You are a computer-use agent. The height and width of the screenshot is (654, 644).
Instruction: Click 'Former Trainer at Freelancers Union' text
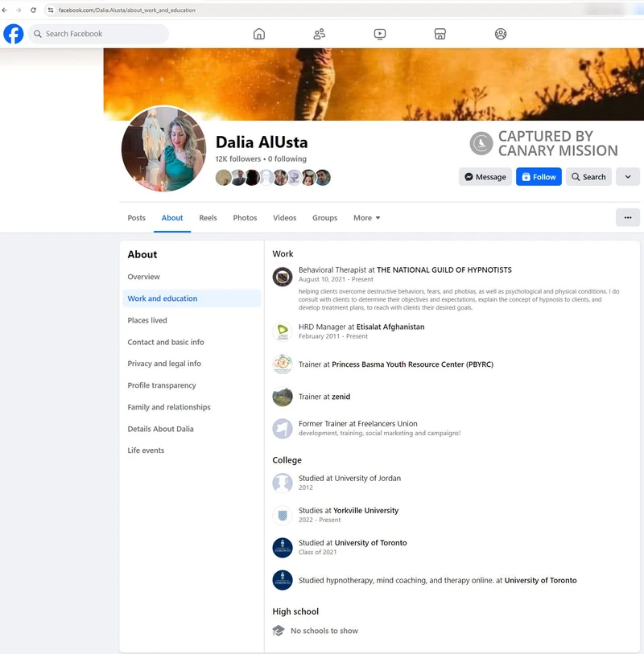(x=357, y=423)
